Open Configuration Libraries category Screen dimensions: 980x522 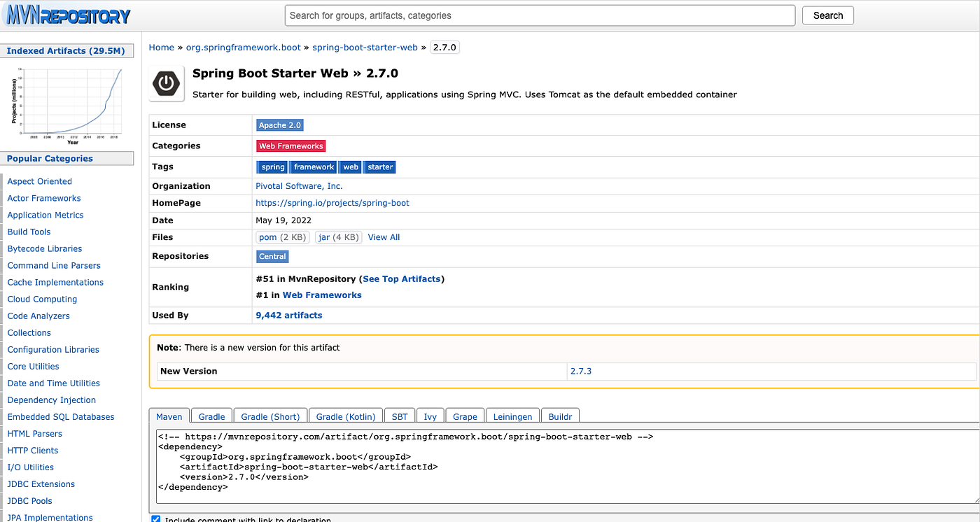coord(53,349)
